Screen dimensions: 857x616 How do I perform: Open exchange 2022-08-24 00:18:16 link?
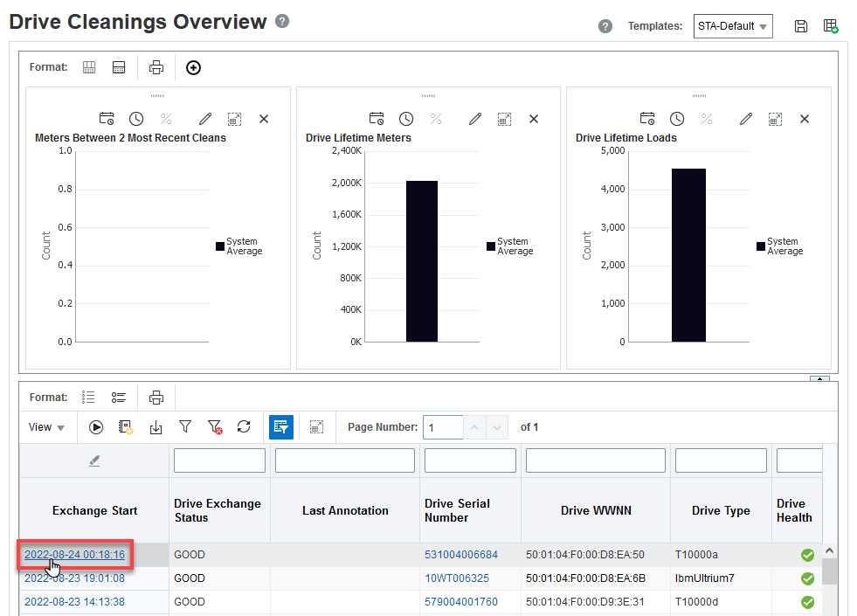pyautogui.click(x=74, y=555)
